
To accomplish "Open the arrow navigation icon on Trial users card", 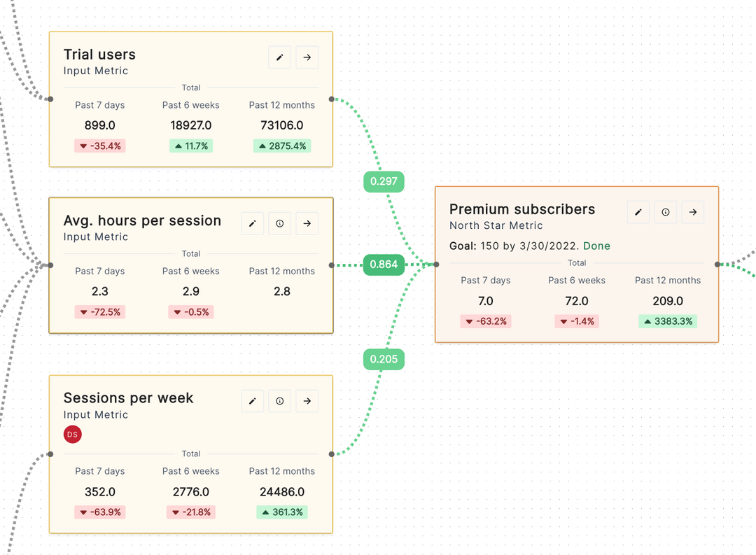I will [x=307, y=57].
